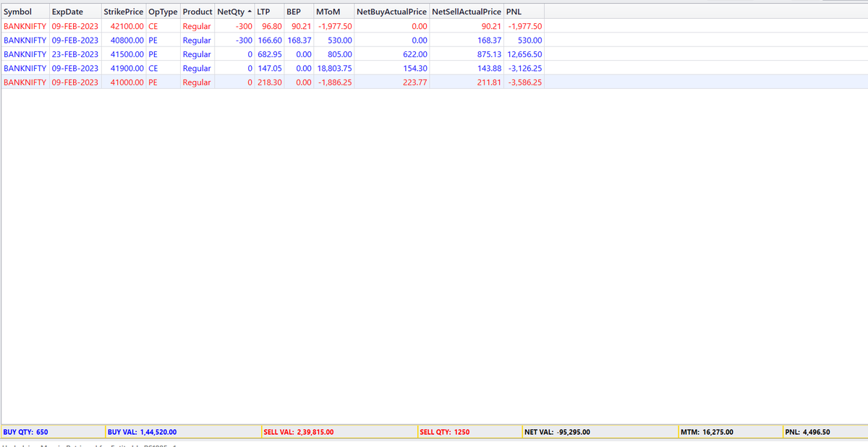Click BUY VAL: 1,44,520.00 in status bar

pyautogui.click(x=142, y=433)
